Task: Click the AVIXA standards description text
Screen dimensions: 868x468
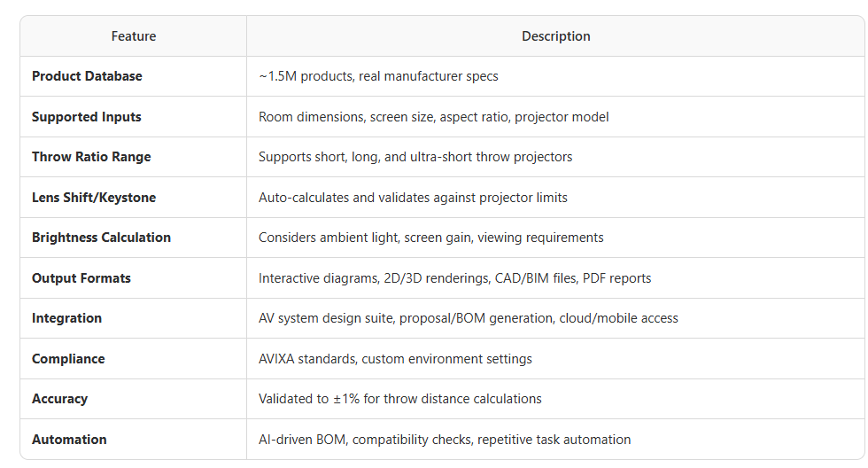Action: [394, 359]
